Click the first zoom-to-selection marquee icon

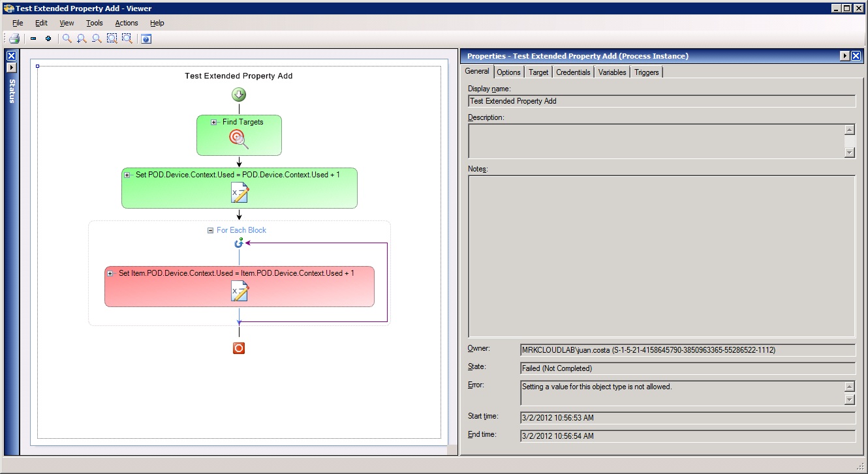pos(112,38)
